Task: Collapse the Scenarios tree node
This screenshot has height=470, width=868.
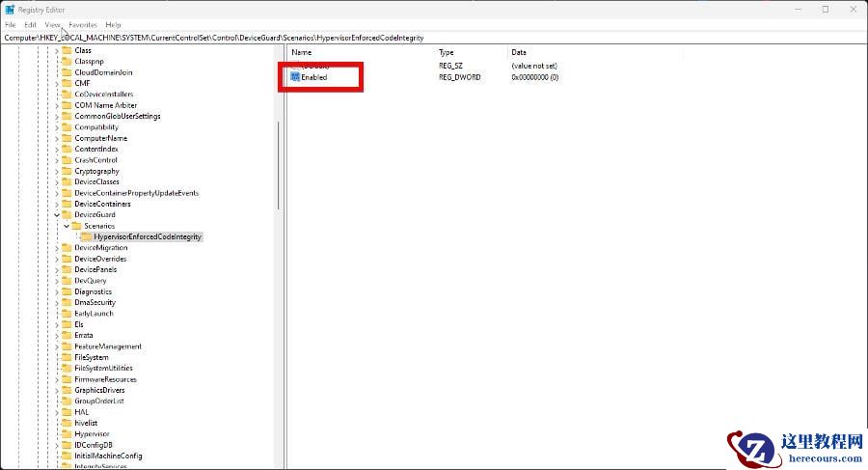Action: 67,226
